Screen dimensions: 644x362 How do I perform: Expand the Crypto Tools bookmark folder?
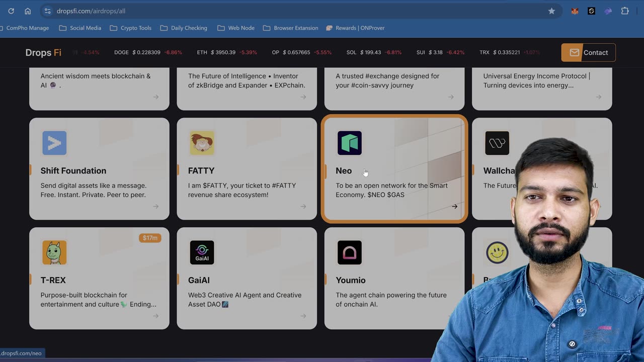(131, 28)
